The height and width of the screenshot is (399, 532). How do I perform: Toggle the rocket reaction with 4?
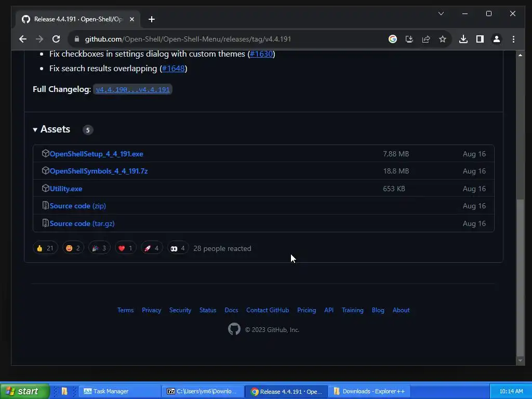click(x=151, y=248)
